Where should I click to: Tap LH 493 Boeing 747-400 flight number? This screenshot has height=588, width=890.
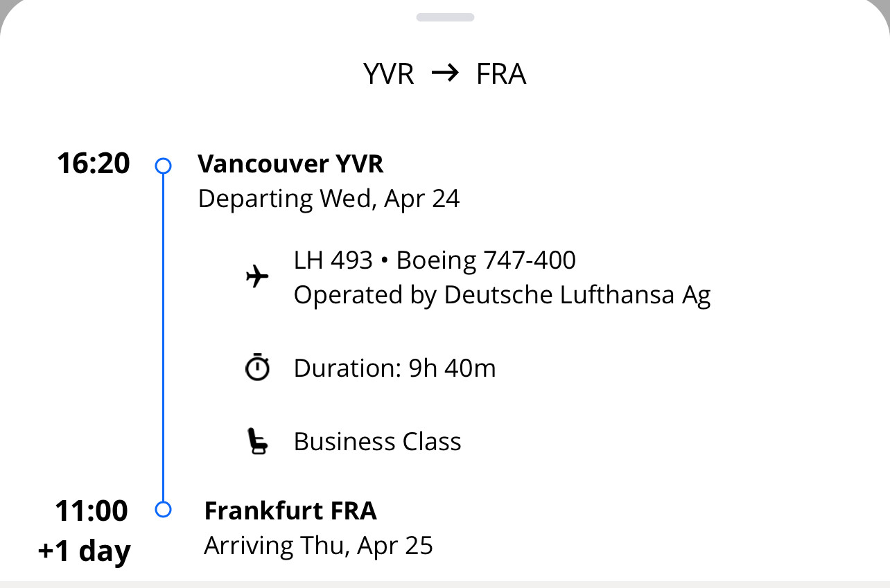point(435,260)
